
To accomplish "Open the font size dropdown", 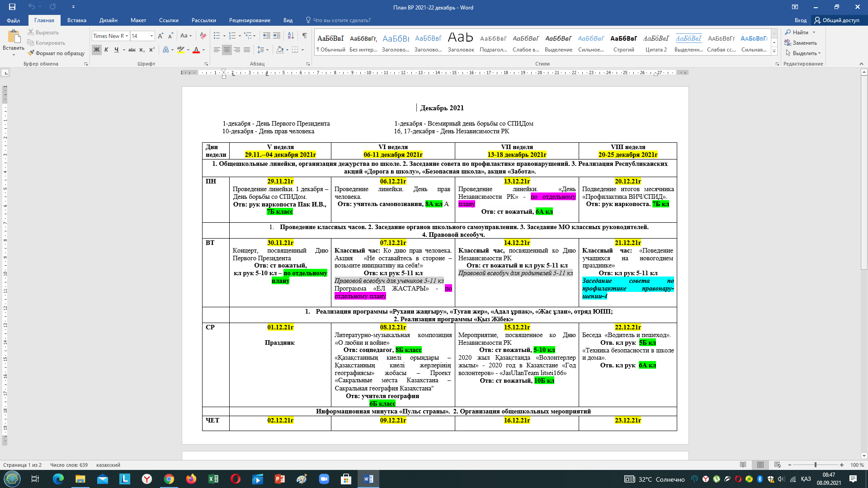I will click(x=151, y=36).
